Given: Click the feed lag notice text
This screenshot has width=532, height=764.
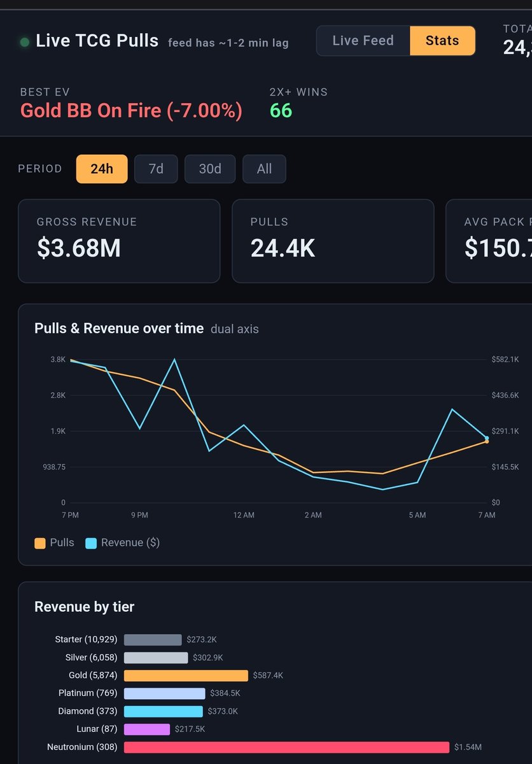Looking at the screenshot, I should coord(228,43).
